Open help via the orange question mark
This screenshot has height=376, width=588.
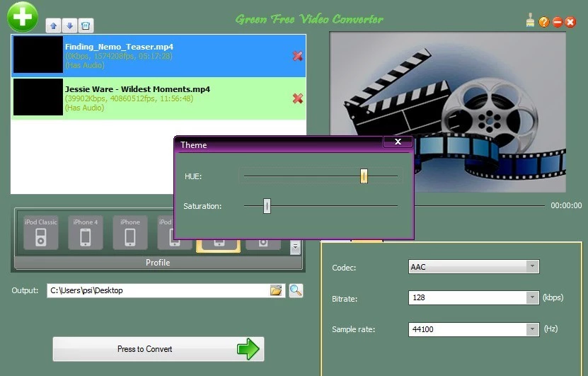click(544, 22)
